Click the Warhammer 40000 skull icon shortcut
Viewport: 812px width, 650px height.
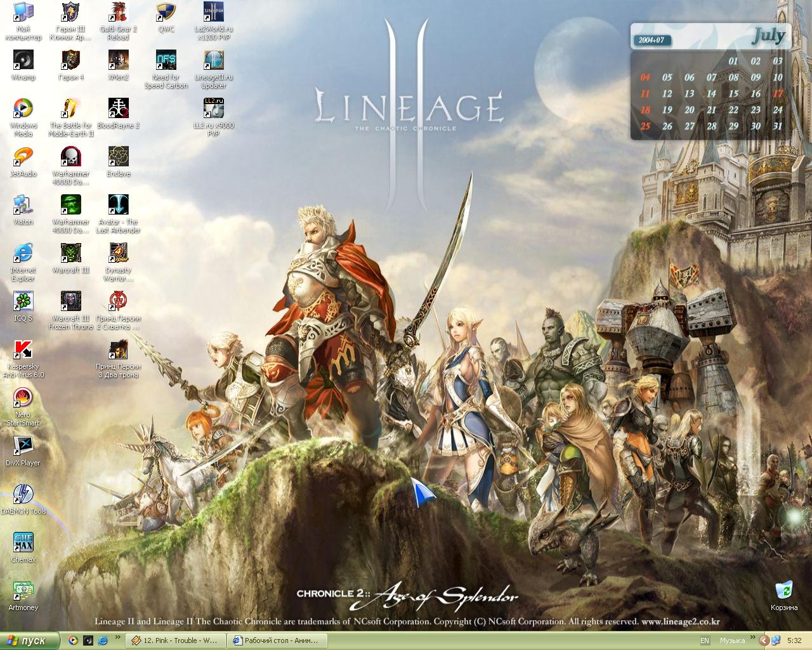pyautogui.click(x=70, y=166)
